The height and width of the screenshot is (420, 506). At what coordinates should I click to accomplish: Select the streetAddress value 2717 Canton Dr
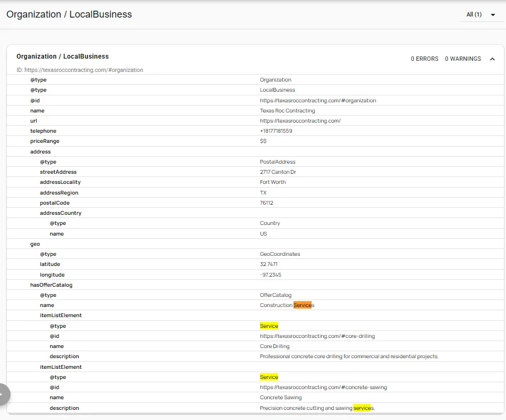(278, 172)
